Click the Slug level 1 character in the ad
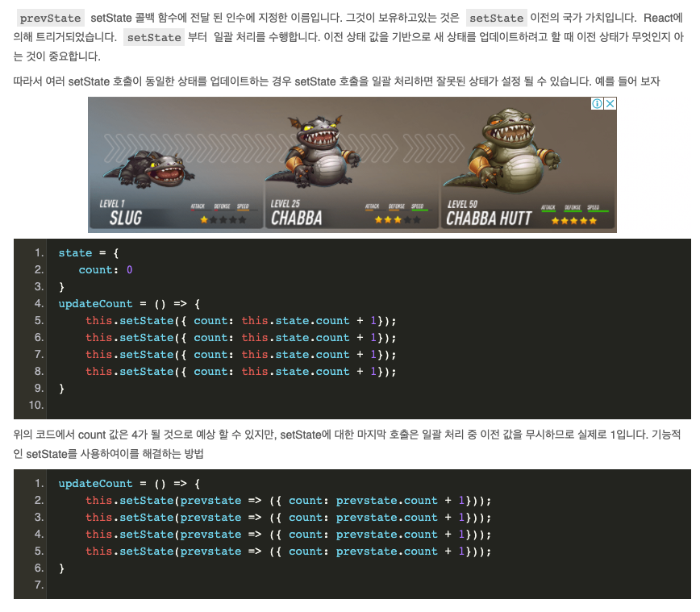 click(150, 170)
